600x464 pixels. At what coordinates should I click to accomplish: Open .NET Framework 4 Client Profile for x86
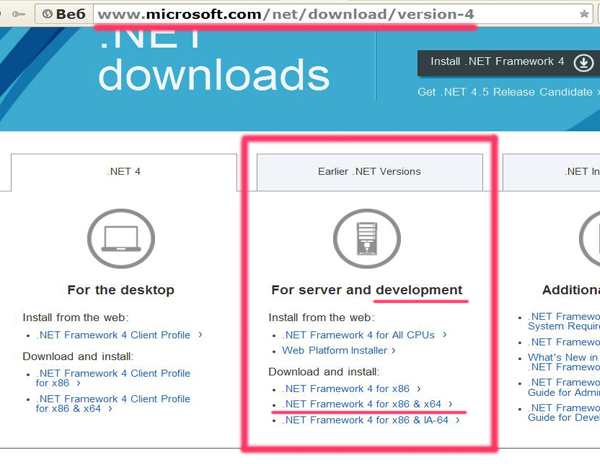113,378
